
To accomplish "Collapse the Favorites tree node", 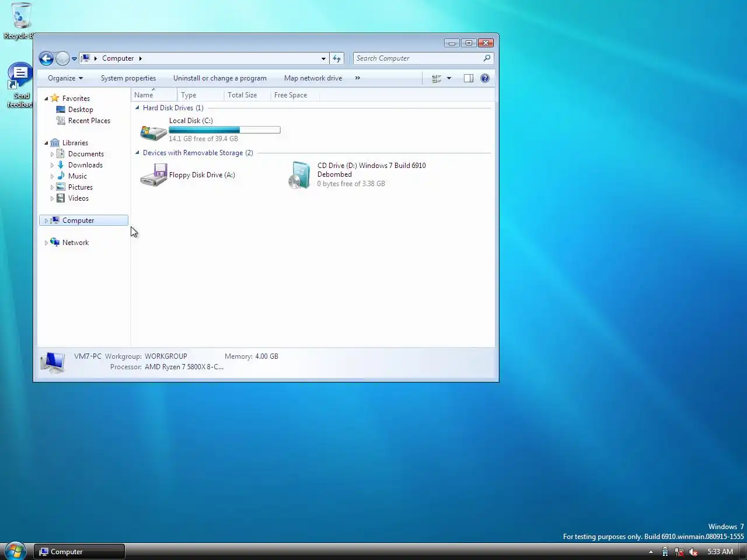I will (46, 99).
